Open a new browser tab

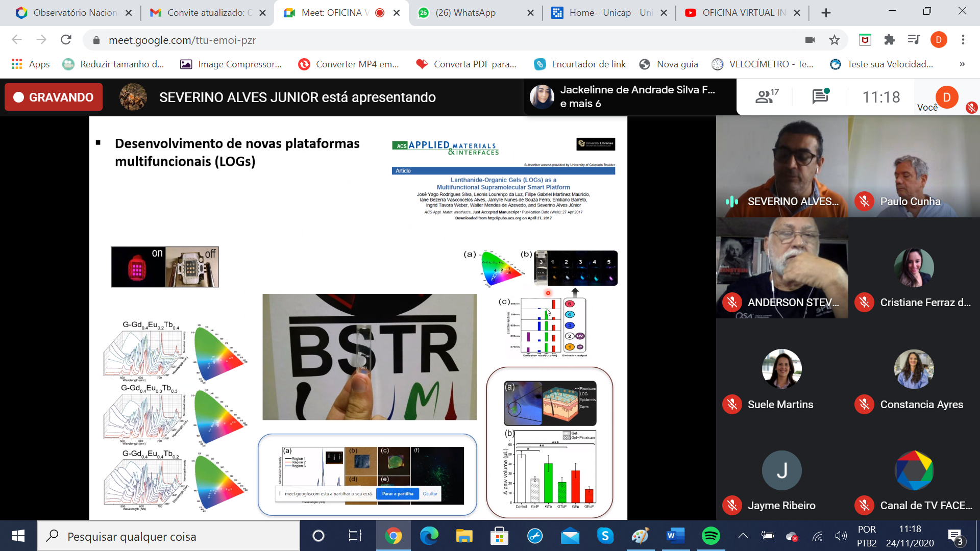pyautogui.click(x=826, y=13)
